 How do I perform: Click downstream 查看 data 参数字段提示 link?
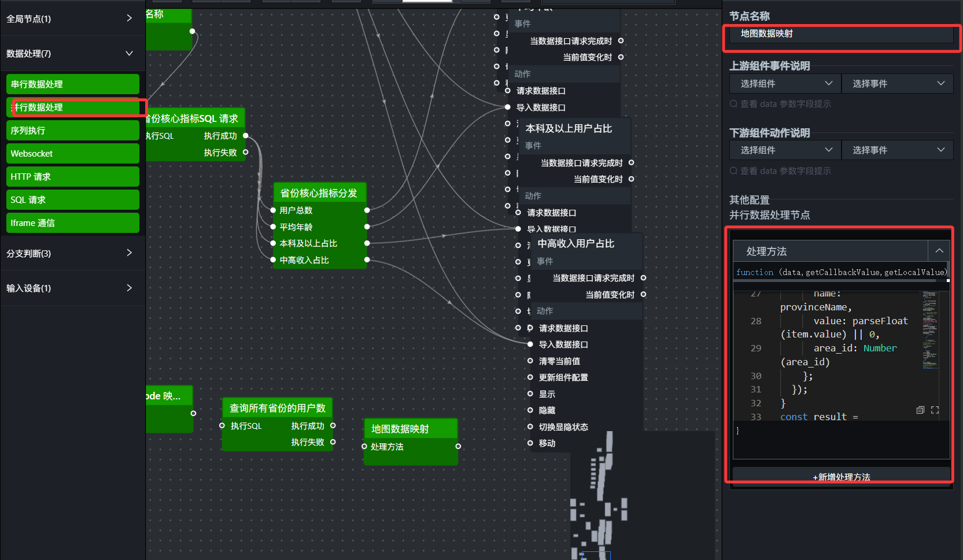[780, 171]
